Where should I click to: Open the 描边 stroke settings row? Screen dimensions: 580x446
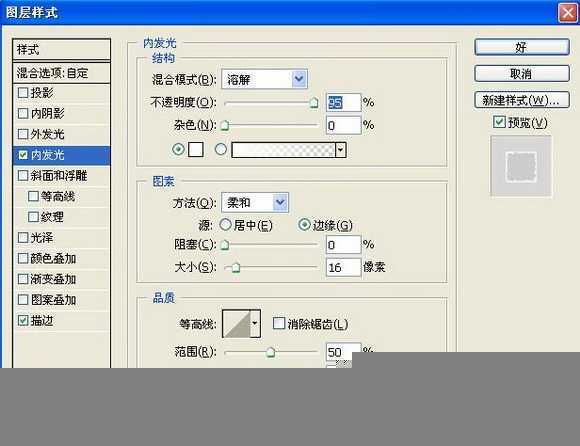click(x=61, y=320)
